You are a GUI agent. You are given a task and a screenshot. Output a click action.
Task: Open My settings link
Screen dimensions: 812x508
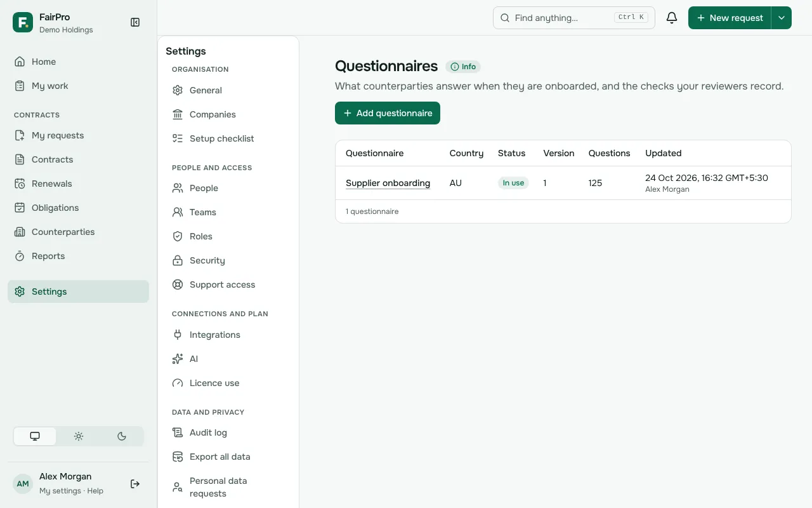[60, 491]
